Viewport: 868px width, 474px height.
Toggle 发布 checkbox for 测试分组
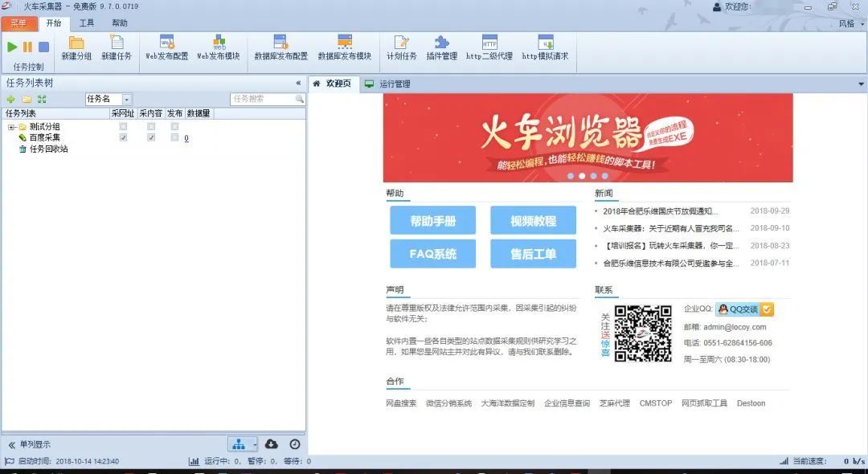coord(174,127)
